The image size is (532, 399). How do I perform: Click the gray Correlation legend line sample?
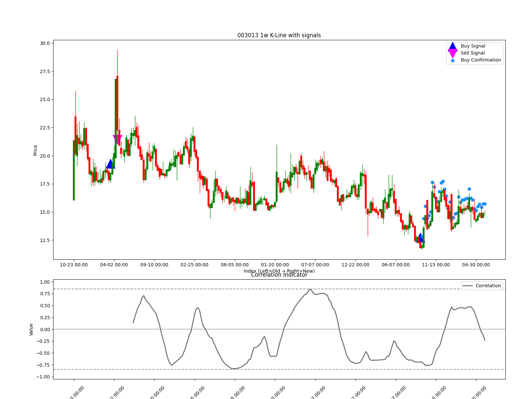click(x=467, y=286)
